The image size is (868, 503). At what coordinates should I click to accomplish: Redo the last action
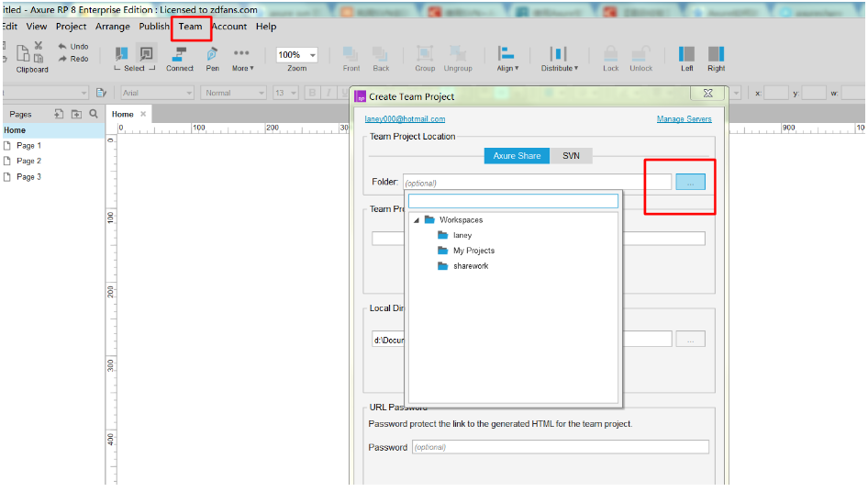(73, 59)
